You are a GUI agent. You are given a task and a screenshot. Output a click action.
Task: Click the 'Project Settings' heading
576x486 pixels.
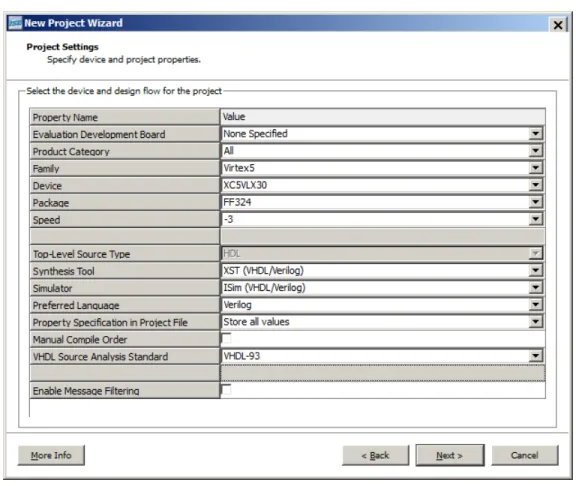click(x=62, y=47)
